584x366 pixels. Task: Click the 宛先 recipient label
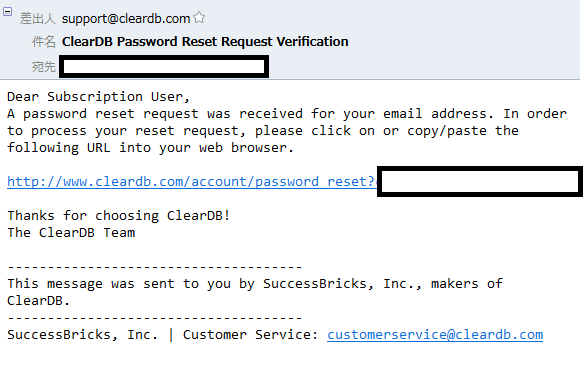click(44, 67)
